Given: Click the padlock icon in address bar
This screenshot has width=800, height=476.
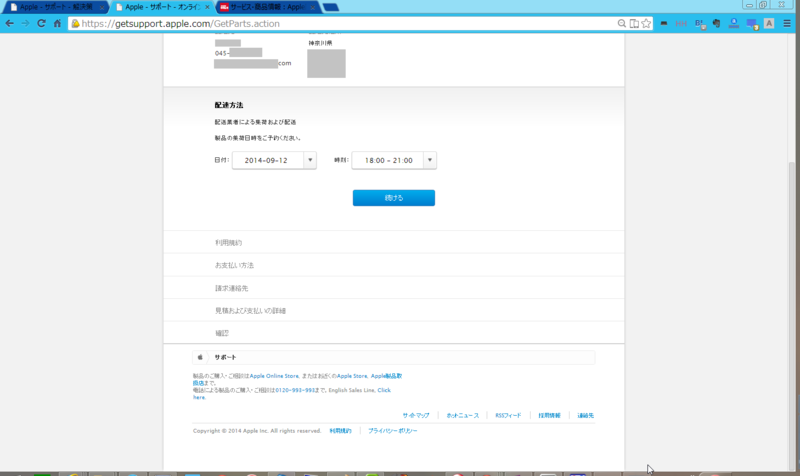Looking at the screenshot, I should click(76, 23).
